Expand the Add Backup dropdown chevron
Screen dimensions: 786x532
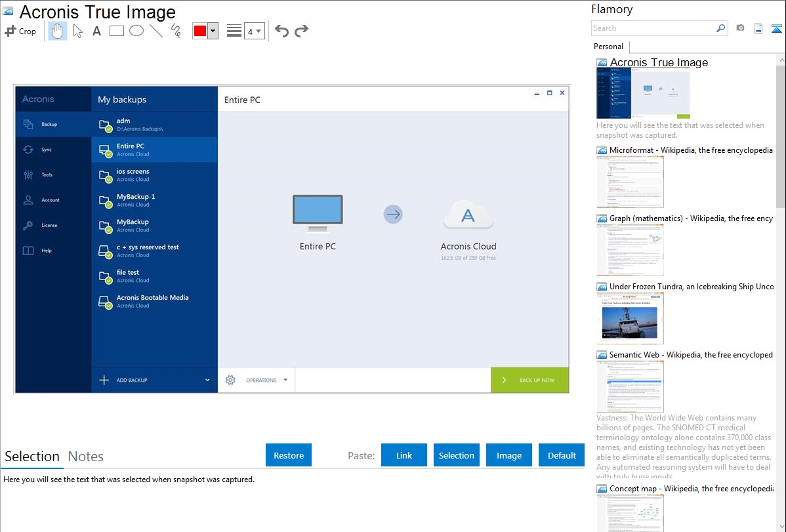[x=207, y=380]
